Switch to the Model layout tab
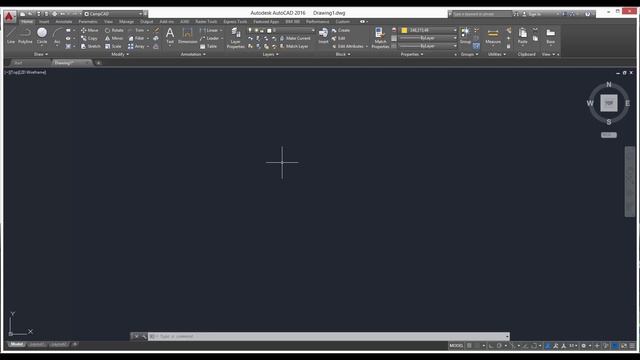Image resolution: width=640 pixels, height=360 pixels. coord(16,344)
